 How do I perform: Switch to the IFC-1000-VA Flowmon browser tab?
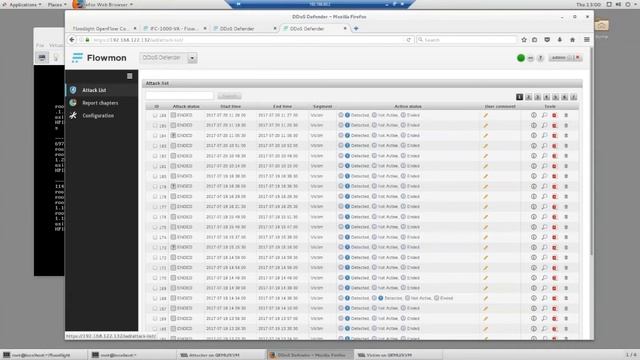click(175, 29)
